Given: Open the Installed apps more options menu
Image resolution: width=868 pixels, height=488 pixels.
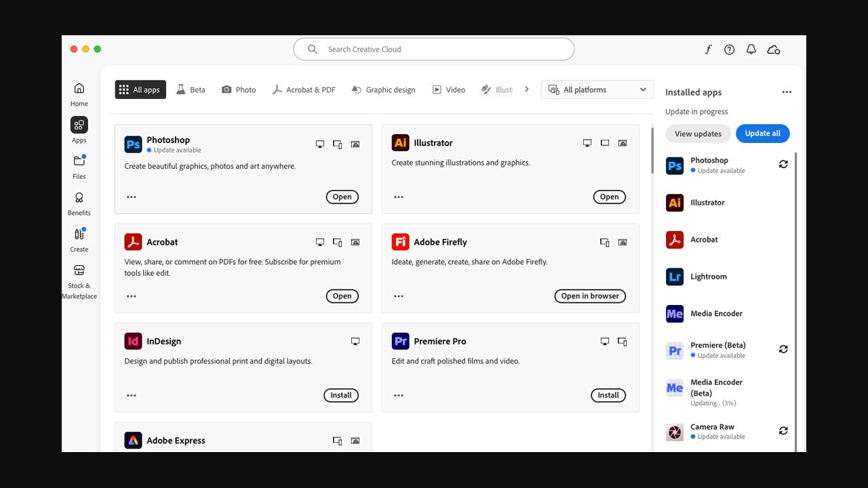Looking at the screenshot, I should point(787,92).
